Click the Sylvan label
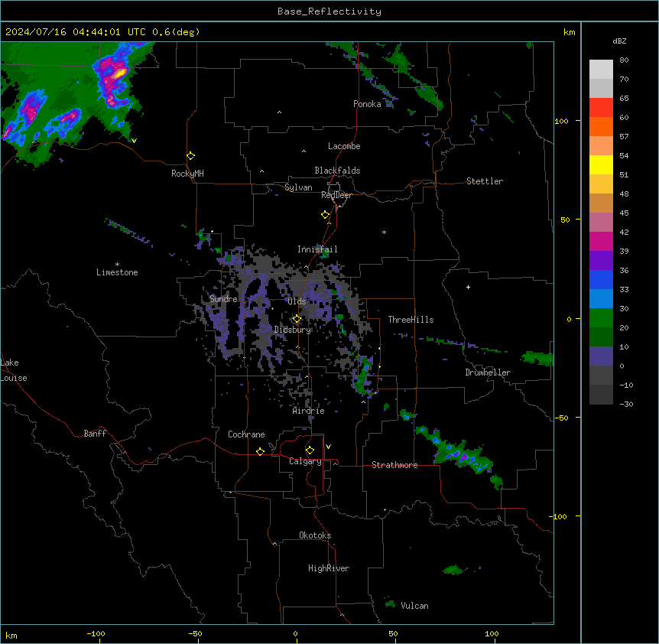Screen dimensions: 659x644 pos(298,187)
